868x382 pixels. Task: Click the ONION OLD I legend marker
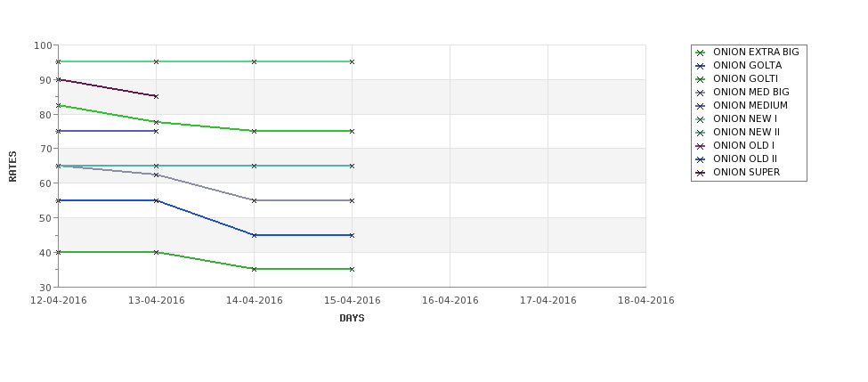tap(701, 146)
